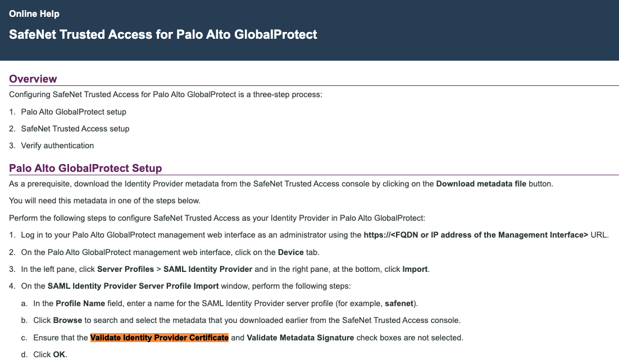Image resolution: width=619 pixels, height=364 pixels.
Task: Click the list item Palo Alto GlobalProtect setup
Action: point(74,112)
